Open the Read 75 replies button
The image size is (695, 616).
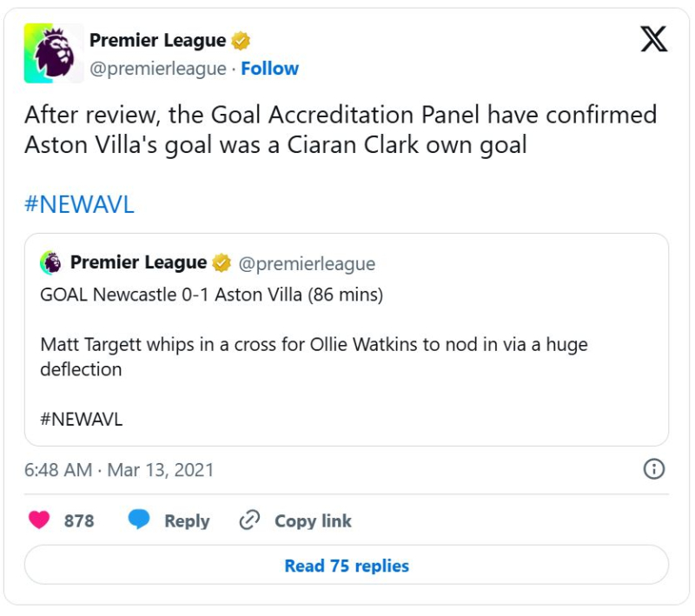coord(347,565)
